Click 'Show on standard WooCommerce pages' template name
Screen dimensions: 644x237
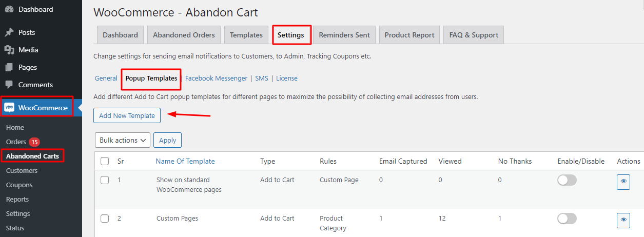click(x=189, y=185)
